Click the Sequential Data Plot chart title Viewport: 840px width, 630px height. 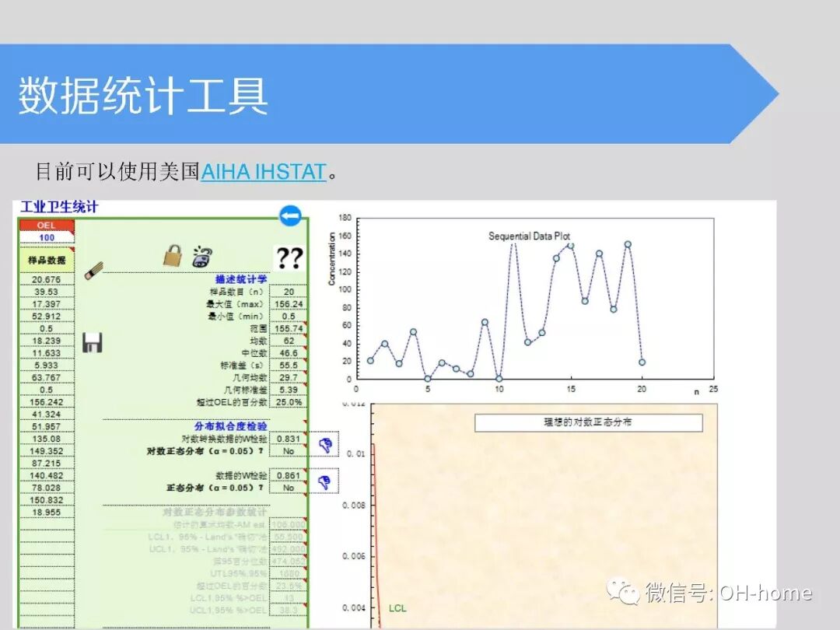click(529, 236)
